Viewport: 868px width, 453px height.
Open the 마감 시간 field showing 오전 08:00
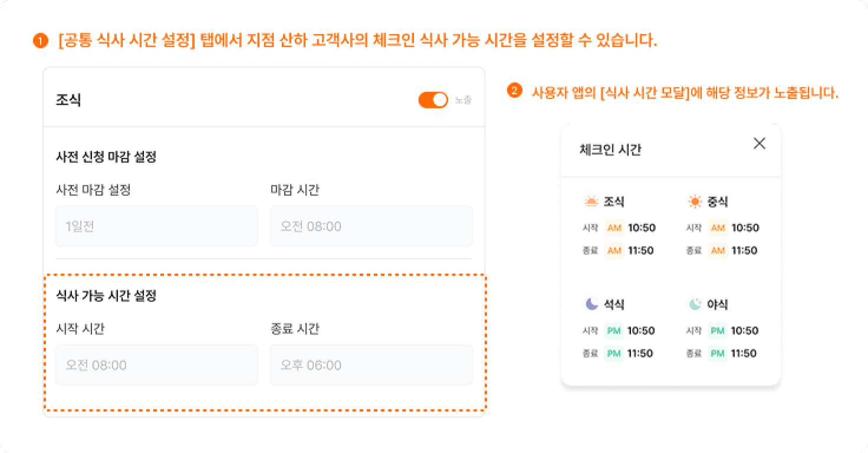pyautogui.click(x=371, y=226)
